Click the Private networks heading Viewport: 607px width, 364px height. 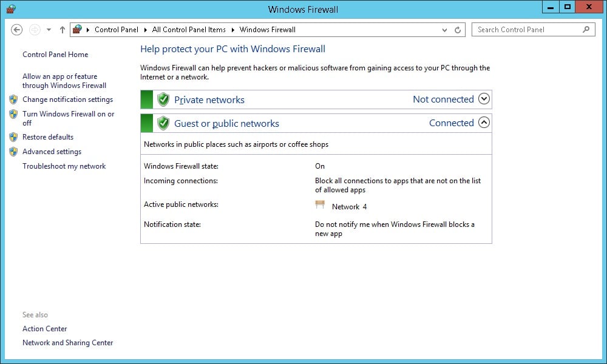point(209,100)
